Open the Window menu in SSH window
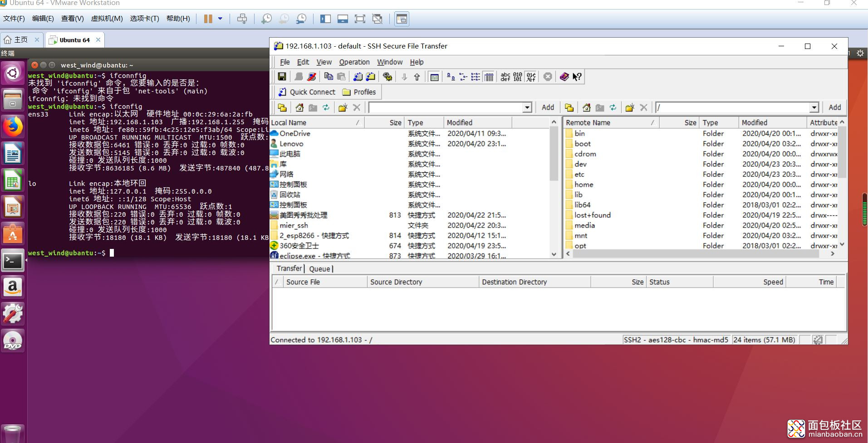 (390, 62)
